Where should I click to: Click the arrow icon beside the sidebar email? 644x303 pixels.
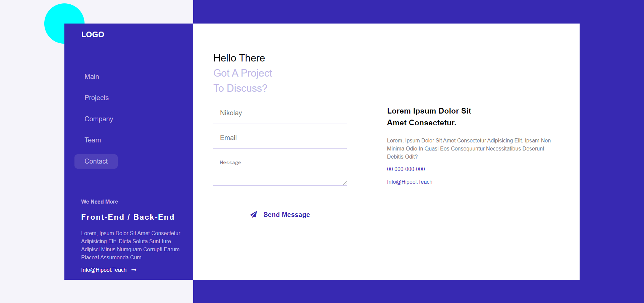pos(134,270)
